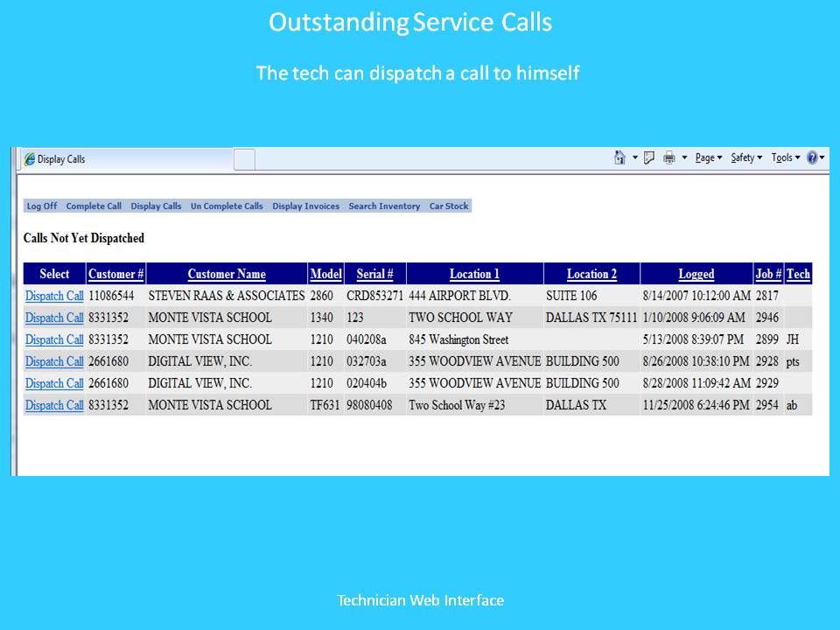Click DALLAS TX 75111 cell
This screenshot has width=840, height=630.
pyautogui.click(x=591, y=318)
